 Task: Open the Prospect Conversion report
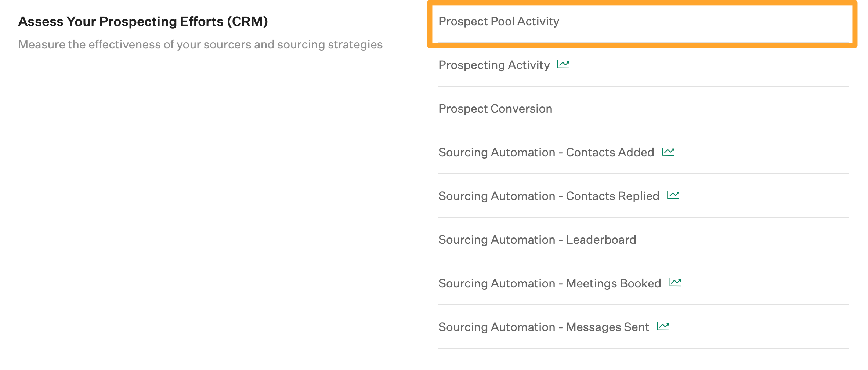coord(495,108)
